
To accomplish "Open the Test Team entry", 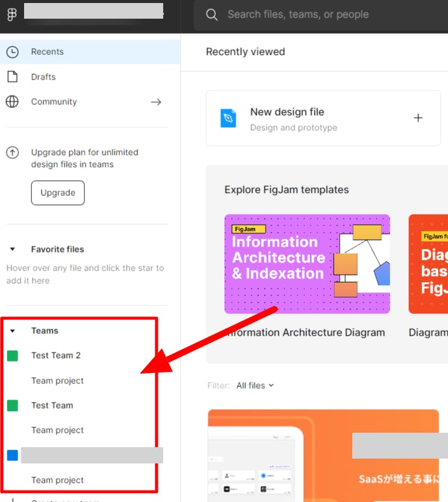I will pyautogui.click(x=52, y=406).
